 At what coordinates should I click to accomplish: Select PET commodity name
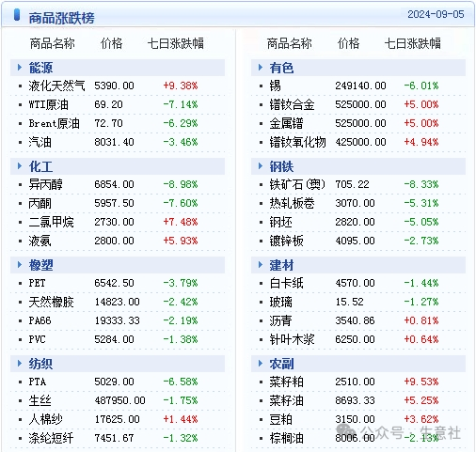37,283
